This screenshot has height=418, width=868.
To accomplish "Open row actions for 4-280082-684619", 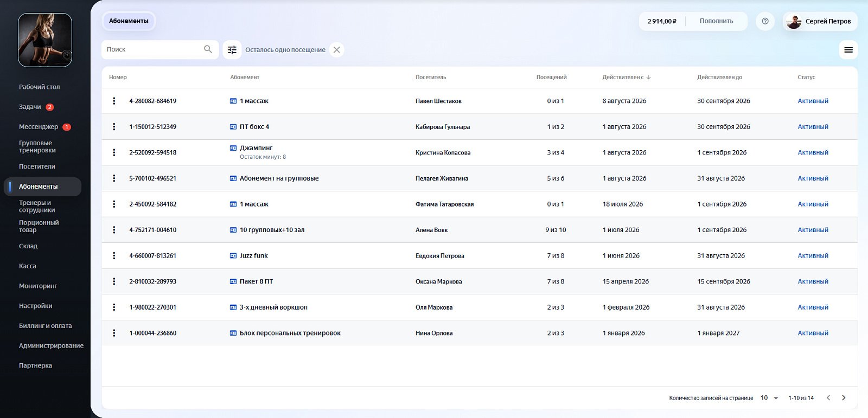I will point(114,101).
